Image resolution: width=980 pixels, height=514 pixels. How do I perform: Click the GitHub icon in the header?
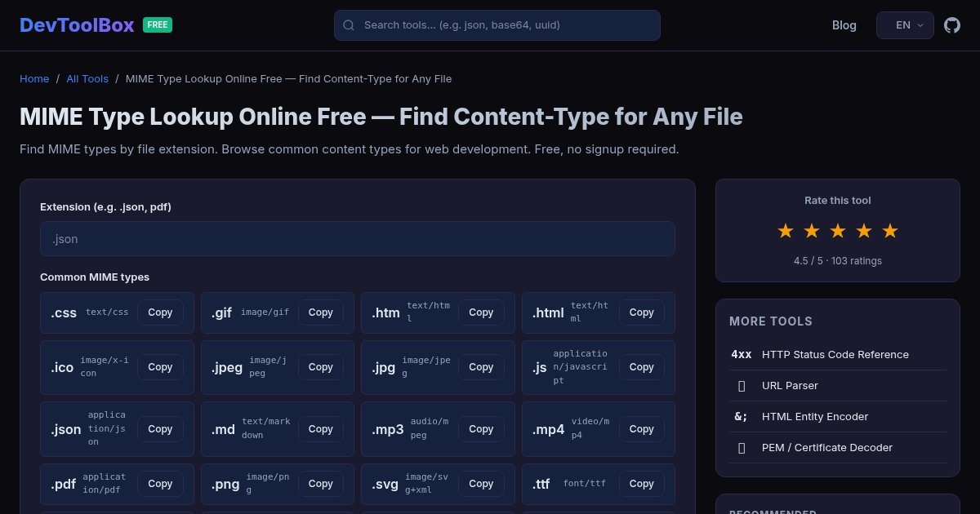point(952,25)
